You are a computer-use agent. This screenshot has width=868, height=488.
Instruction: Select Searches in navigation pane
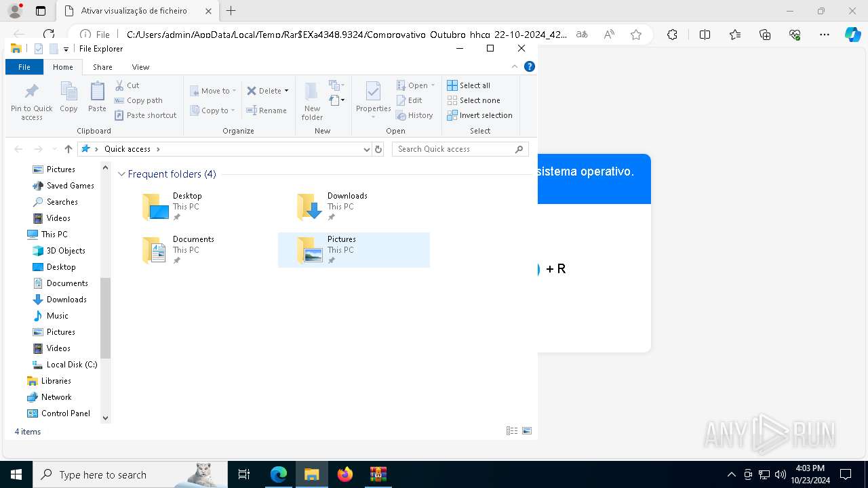[x=55, y=202]
